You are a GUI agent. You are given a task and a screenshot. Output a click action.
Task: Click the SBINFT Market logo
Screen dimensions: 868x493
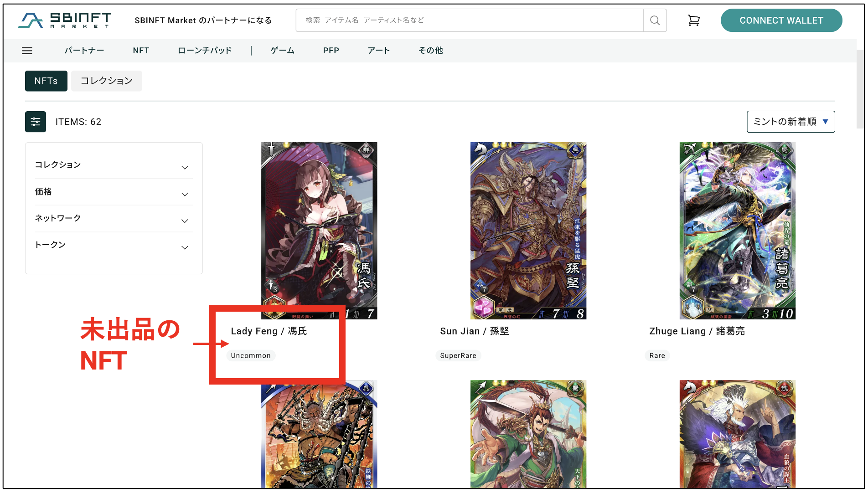point(65,20)
